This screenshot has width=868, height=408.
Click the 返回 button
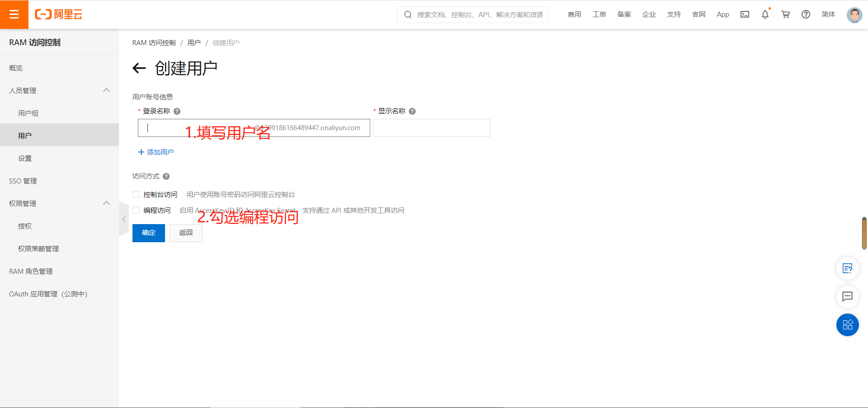coord(186,233)
